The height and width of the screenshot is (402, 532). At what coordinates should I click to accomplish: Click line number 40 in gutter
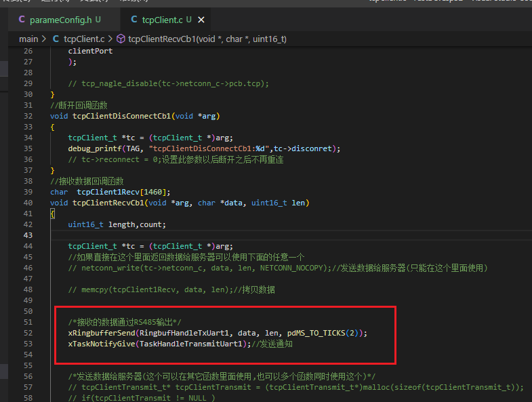28,203
